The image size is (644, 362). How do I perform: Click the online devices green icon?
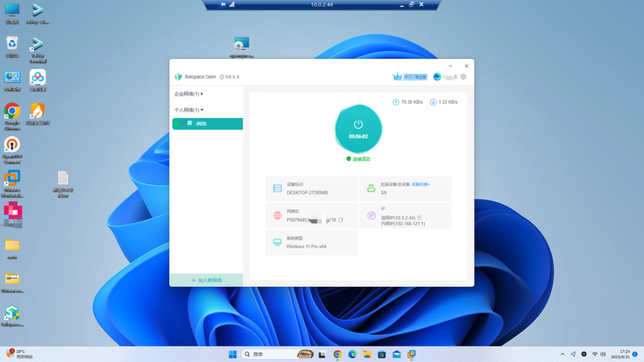371,189
